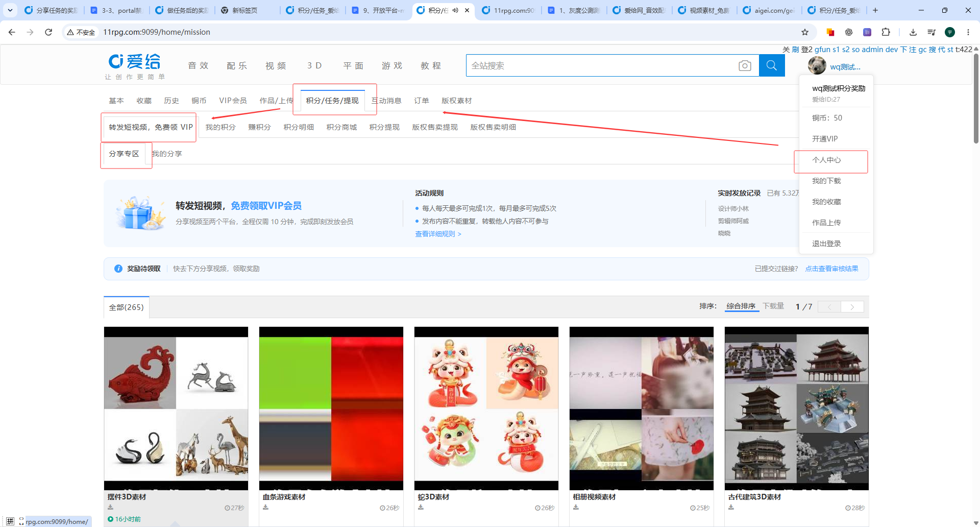Image resolution: width=980 pixels, height=527 pixels.
Task: Sort results by 下载量
Action: point(773,306)
